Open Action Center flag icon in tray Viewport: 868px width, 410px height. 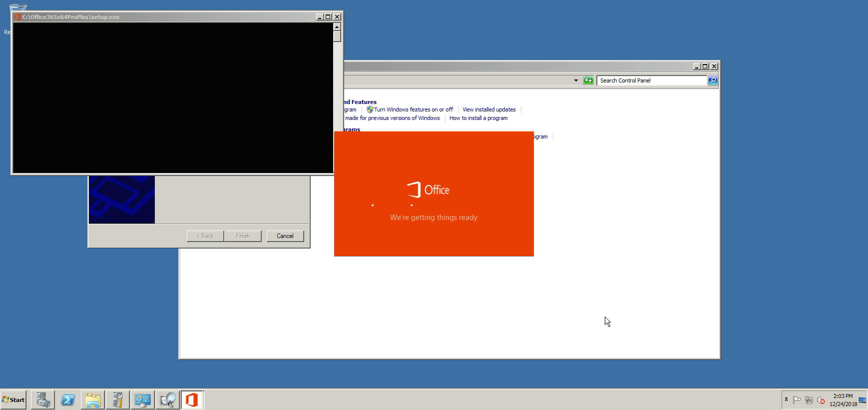pyautogui.click(x=797, y=400)
